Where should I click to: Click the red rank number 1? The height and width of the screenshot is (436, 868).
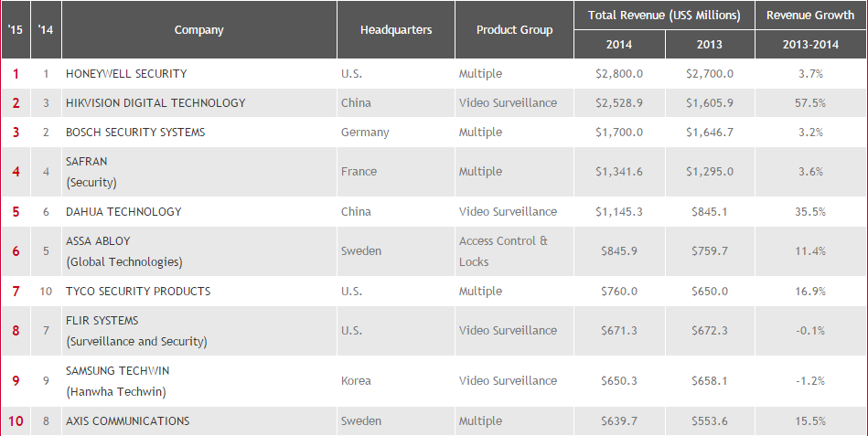click(x=16, y=74)
